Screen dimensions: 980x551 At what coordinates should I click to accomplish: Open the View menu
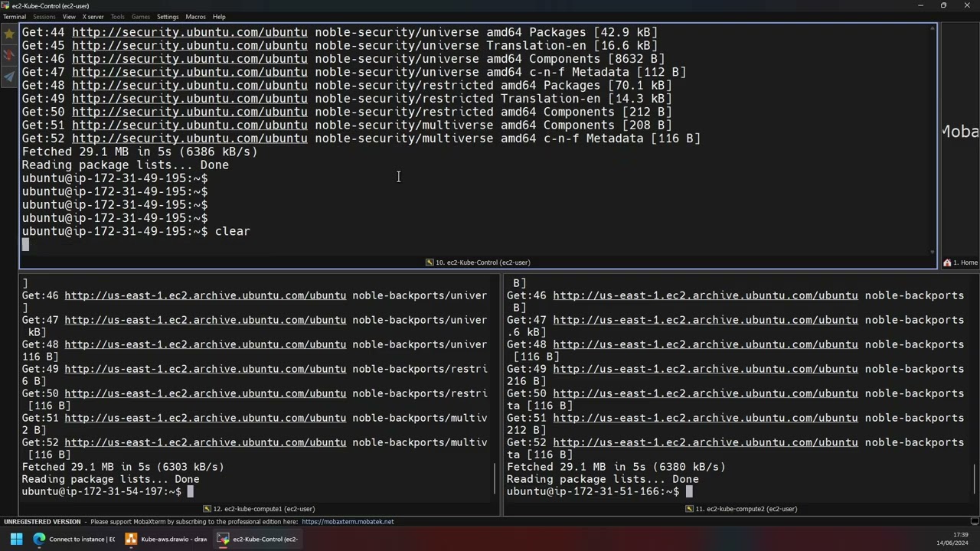pyautogui.click(x=69, y=17)
